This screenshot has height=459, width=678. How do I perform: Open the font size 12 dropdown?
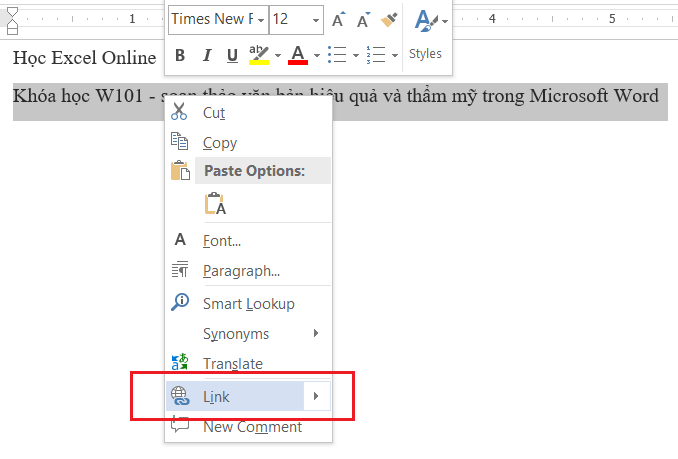pyautogui.click(x=316, y=19)
